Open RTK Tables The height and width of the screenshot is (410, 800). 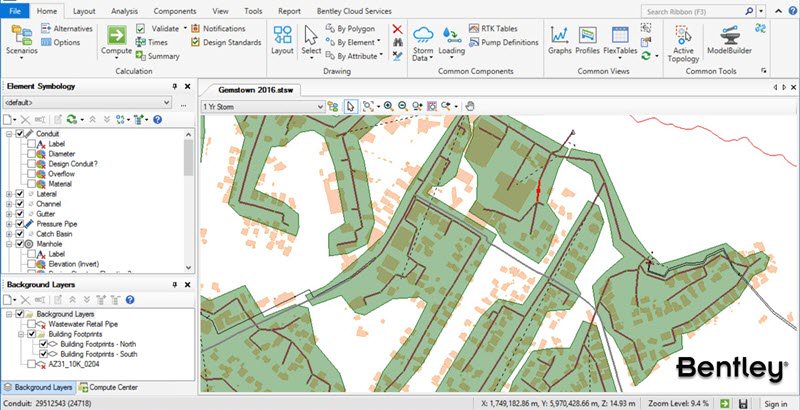tap(493, 29)
